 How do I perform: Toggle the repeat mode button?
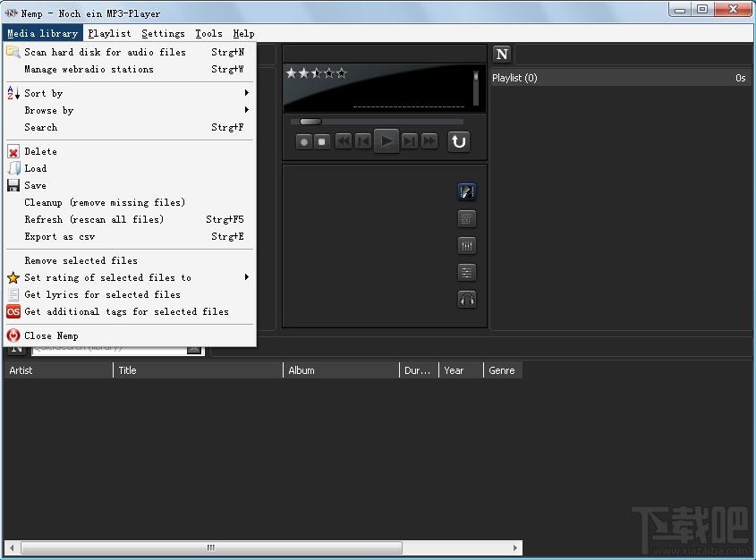point(458,141)
